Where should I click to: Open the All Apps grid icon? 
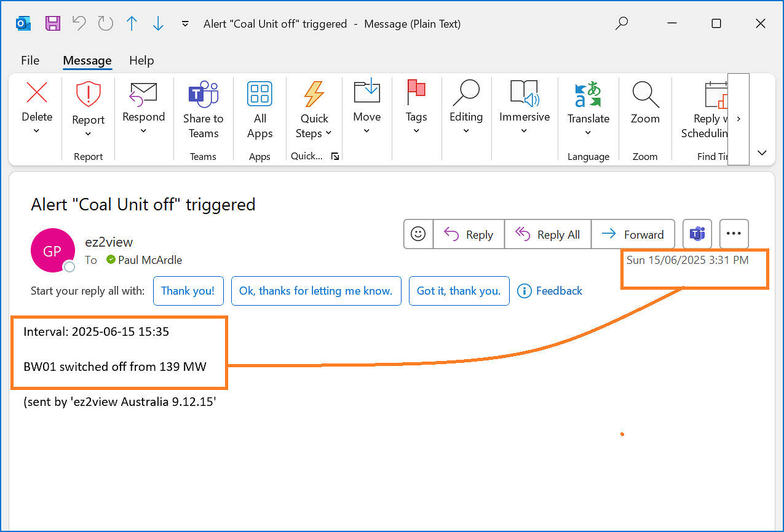pyautogui.click(x=259, y=94)
